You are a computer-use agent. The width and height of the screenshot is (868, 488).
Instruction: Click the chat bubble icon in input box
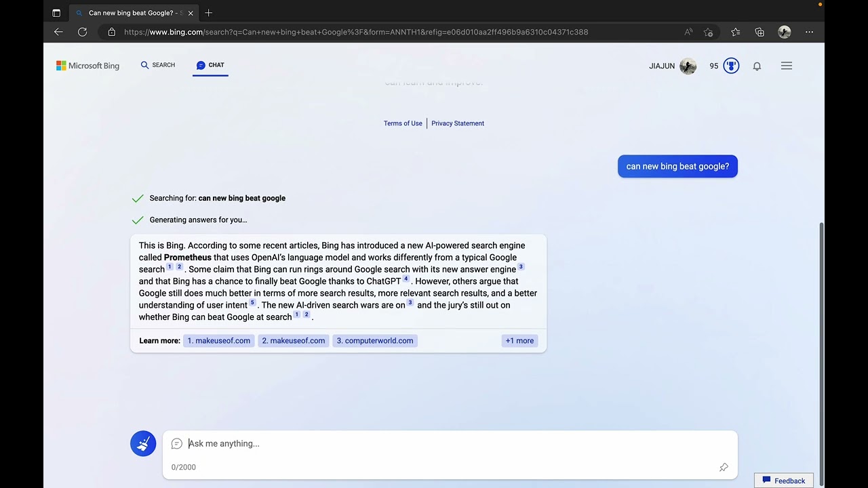(x=177, y=444)
